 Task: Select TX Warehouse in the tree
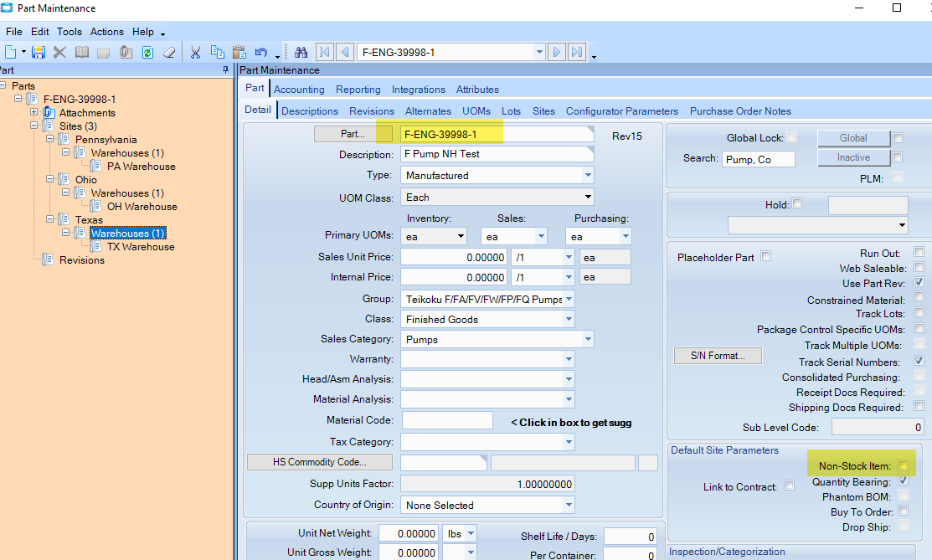pyautogui.click(x=141, y=247)
